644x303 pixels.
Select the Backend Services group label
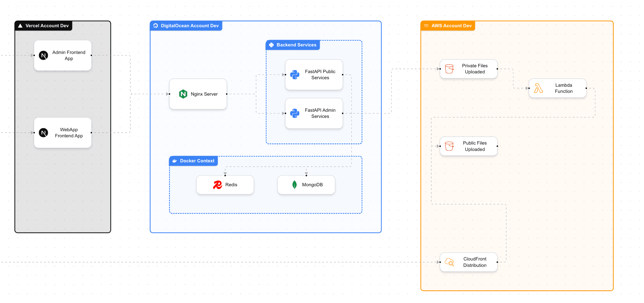(296, 45)
